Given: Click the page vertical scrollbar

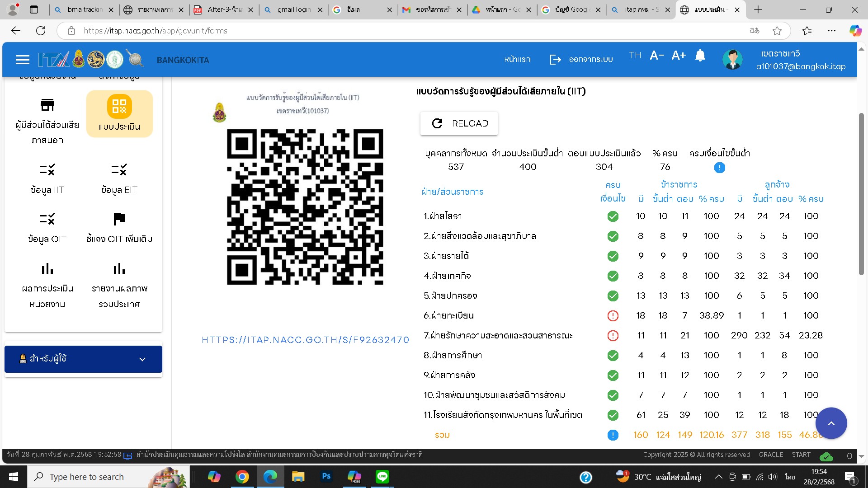Looking at the screenshot, I should click(x=861, y=194).
